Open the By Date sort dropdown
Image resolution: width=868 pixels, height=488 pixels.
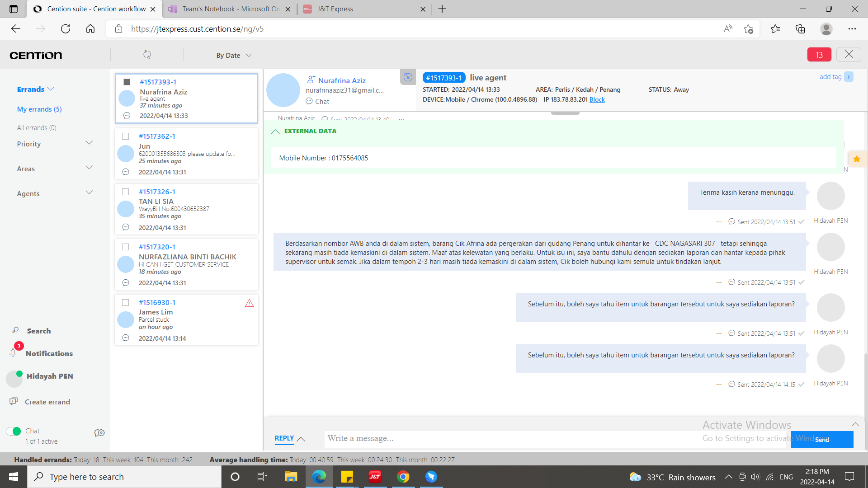click(234, 55)
